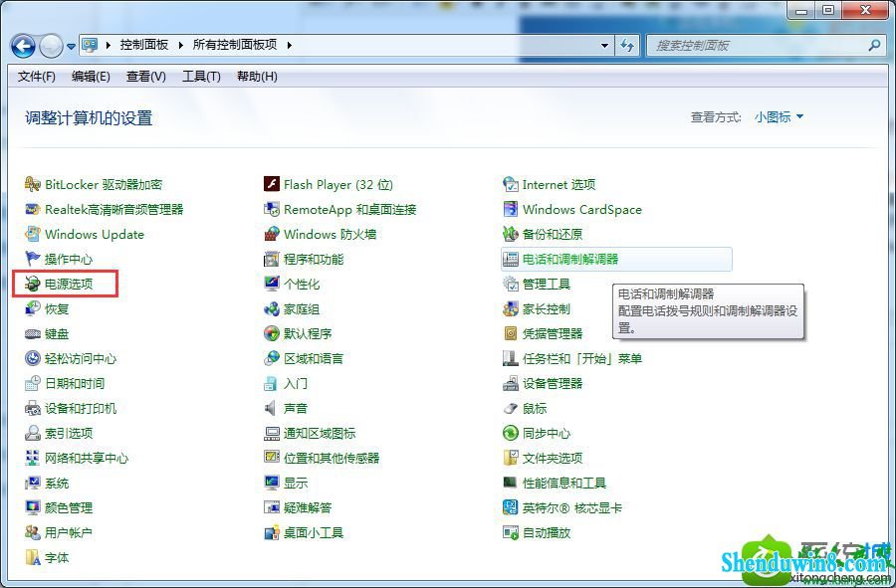Open 电源选项 power icon
896x588 pixels.
tap(33, 284)
